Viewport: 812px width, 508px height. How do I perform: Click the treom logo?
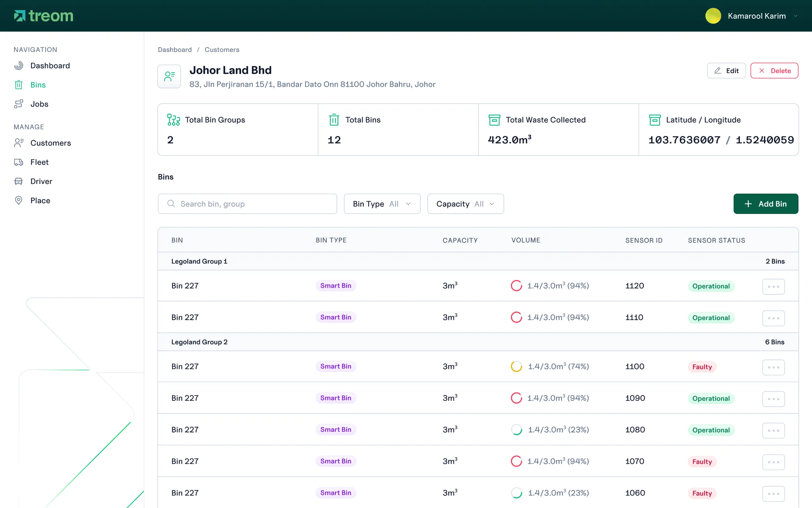44,16
